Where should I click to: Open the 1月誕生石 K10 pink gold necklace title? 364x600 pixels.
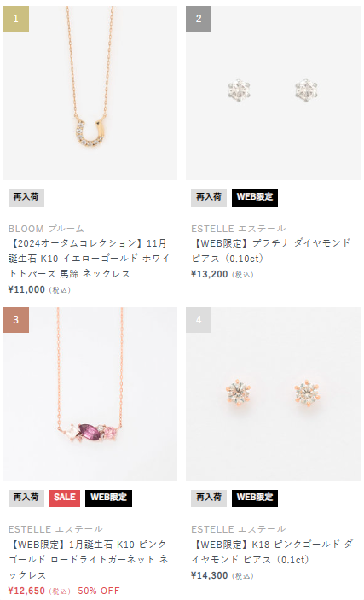pyautogui.click(x=89, y=559)
